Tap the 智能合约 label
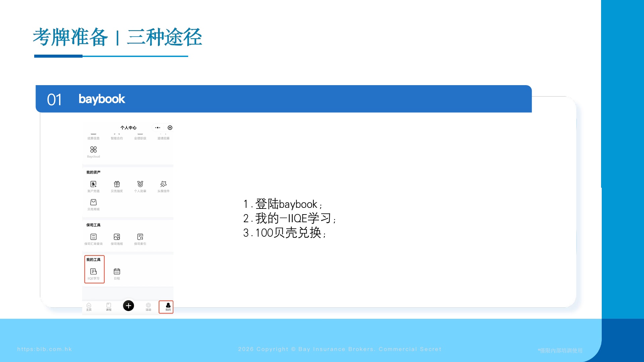Screen dimensions: 644x362 (117, 138)
